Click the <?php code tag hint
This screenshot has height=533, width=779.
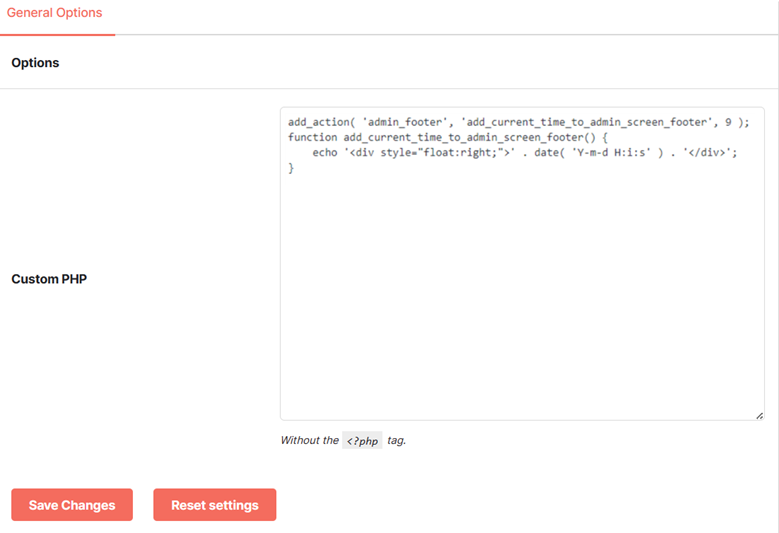tap(362, 441)
